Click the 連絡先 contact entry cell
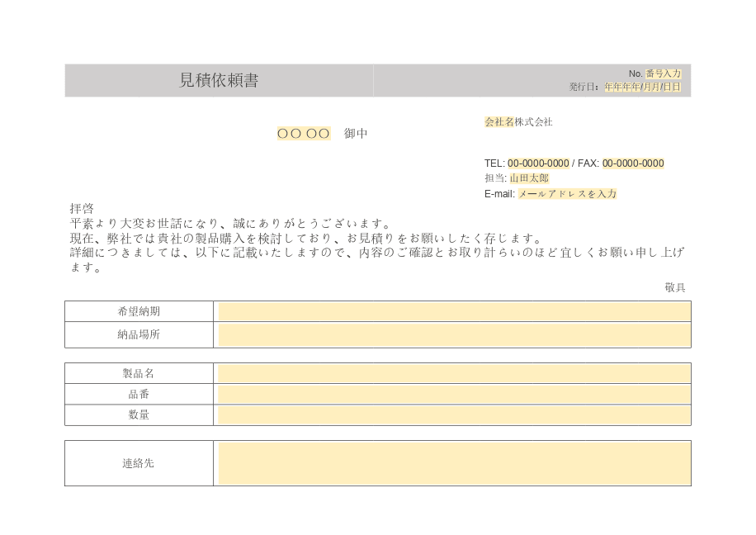This screenshot has height=535, width=756. point(452,463)
